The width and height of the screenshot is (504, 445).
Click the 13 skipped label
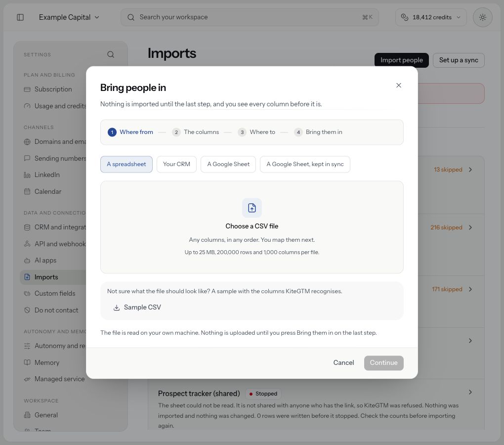click(x=448, y=170)
